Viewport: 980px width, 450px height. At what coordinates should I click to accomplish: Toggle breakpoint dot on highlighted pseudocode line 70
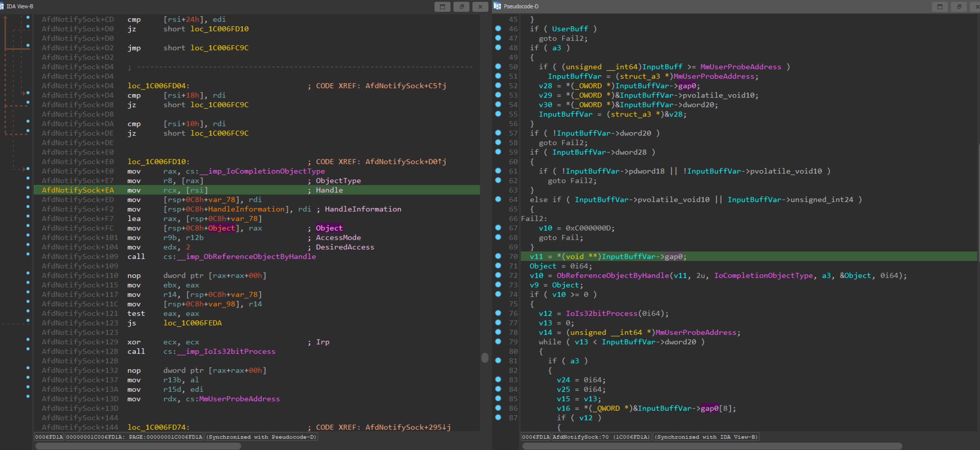[498, 256]
